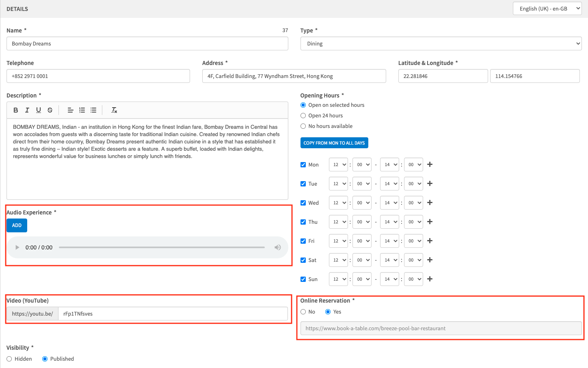Click the Telephone number input field
This screenshot has width=588, height=368.
(98, 76)
